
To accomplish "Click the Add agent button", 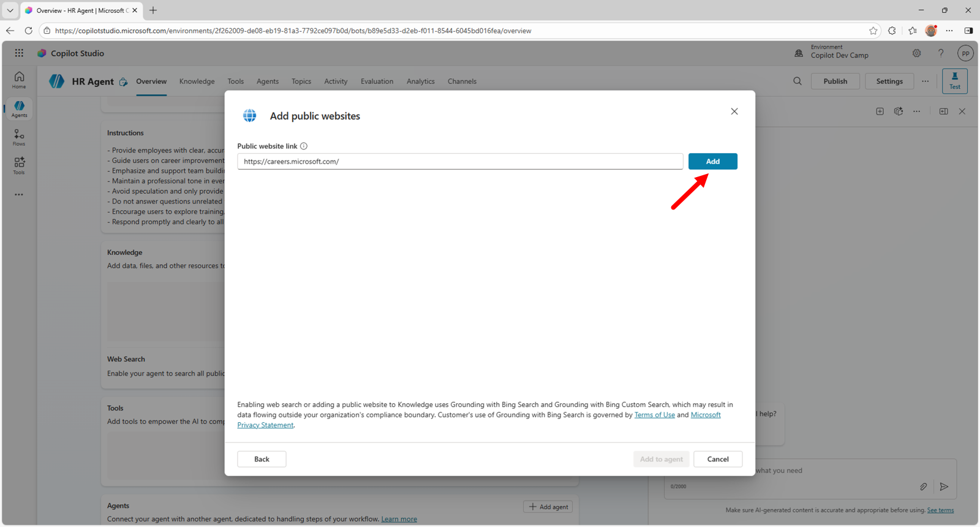I will 548,507.
